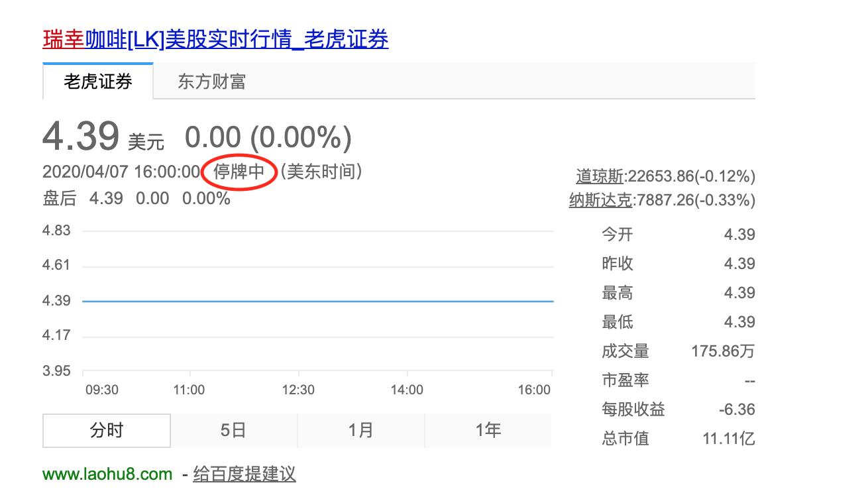Screen dimensions: 868x501
Task: Switch to the 老虎证券 tab
Action: point(98,82)
